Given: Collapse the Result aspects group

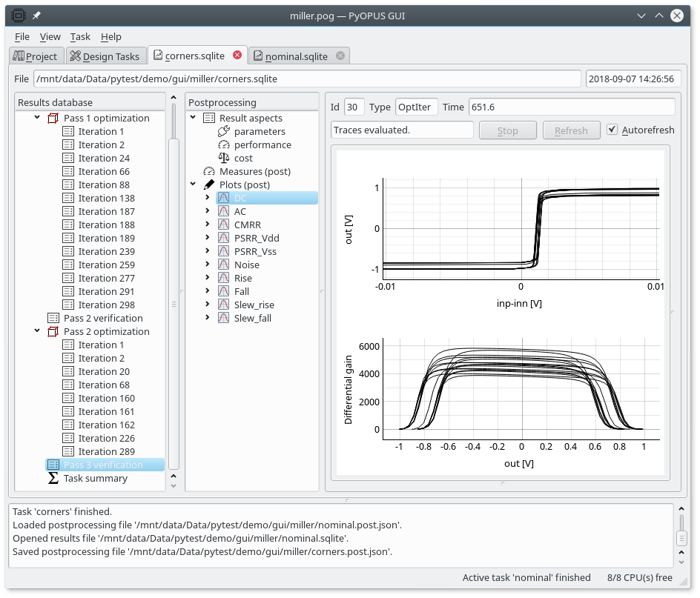Looking at the screenshot, I should (x=194, y=118).
